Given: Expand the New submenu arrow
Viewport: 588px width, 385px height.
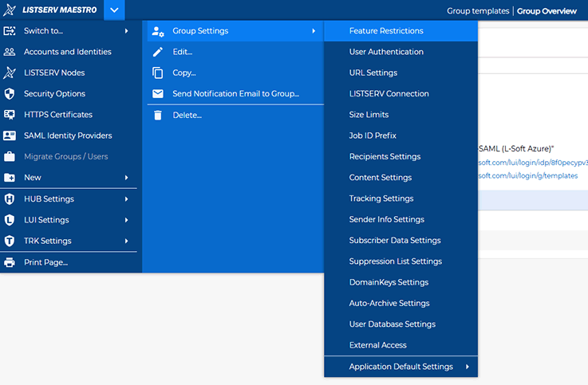Looking at the screenshot, I should coord(127,178).
